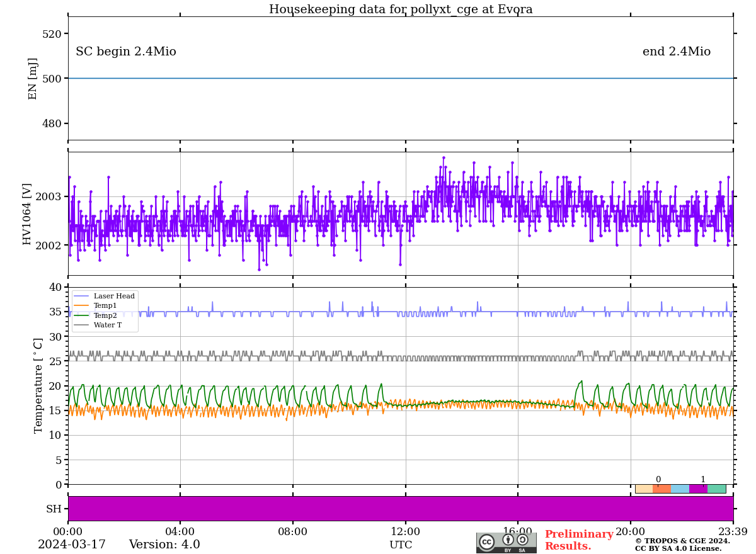
Task: Click the 'HV1064 [V]' axis label
Action: click(x=27, y=214)
